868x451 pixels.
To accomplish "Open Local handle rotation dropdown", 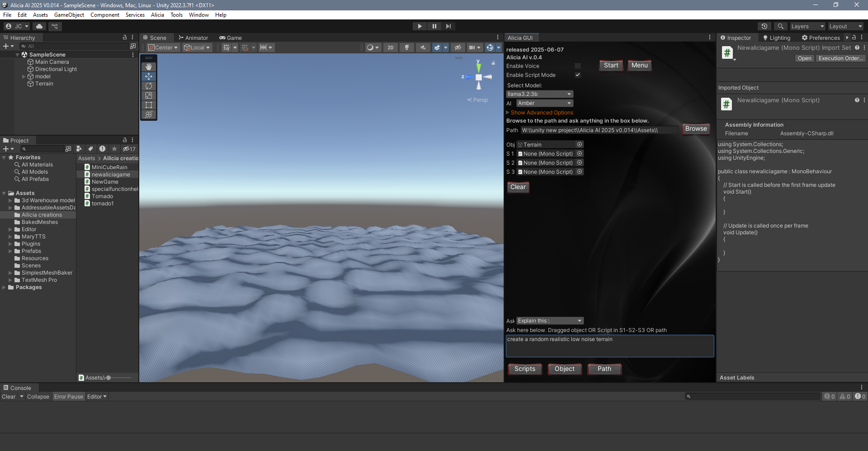I will click(197, 47).
